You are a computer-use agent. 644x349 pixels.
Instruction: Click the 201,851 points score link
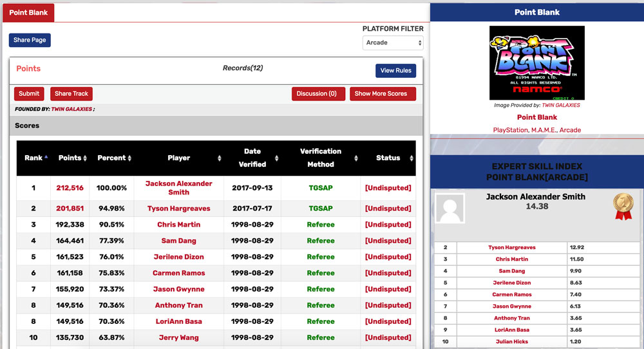[70, 209]
